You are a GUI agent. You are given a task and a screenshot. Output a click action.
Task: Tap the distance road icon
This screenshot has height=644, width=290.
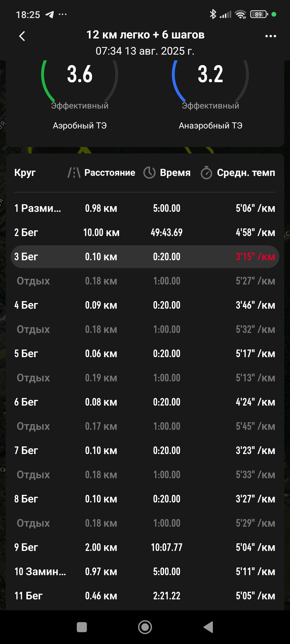click(x=74, y=173)
